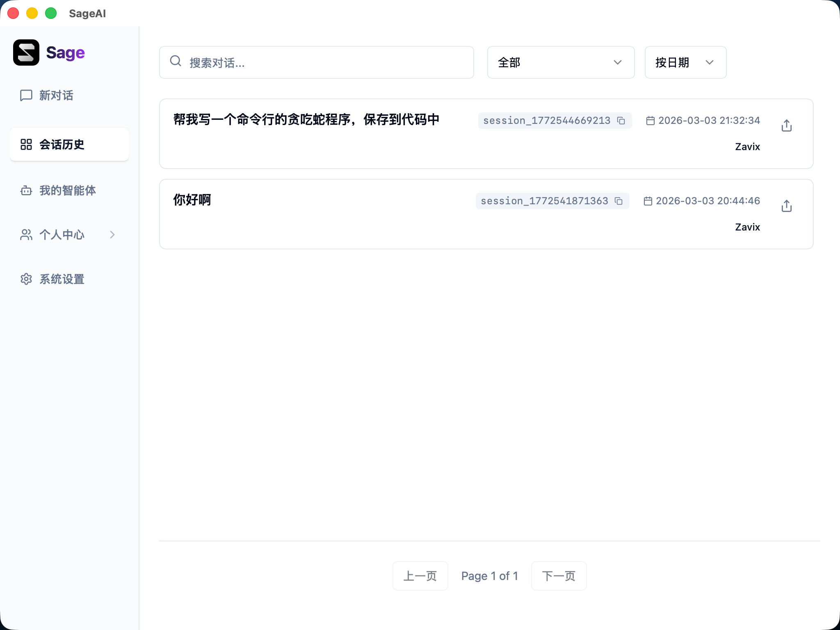The height and width of the screenshot is (630, 840).
Task: Copy session_1772544669213 with its copy icon
Action: point(621,121)
